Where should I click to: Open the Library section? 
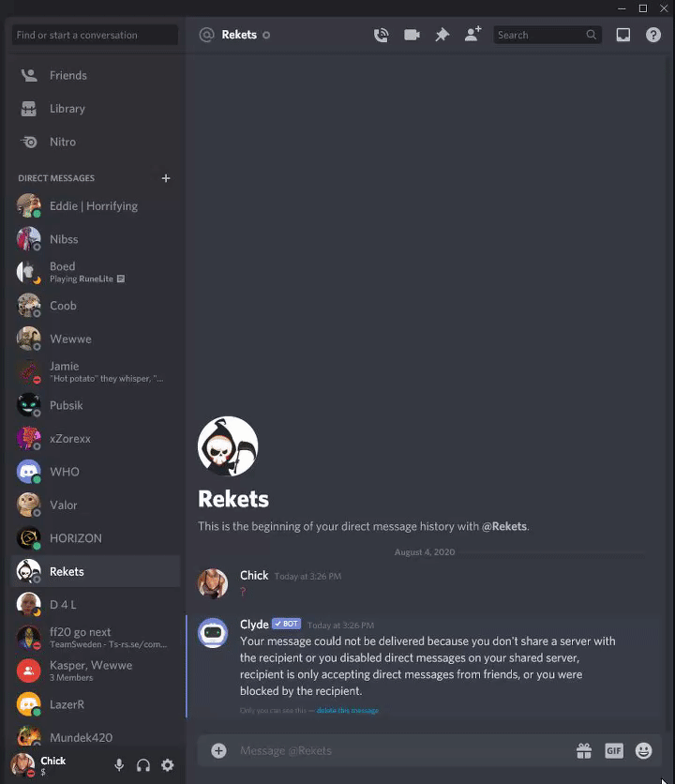pos(95,109)
